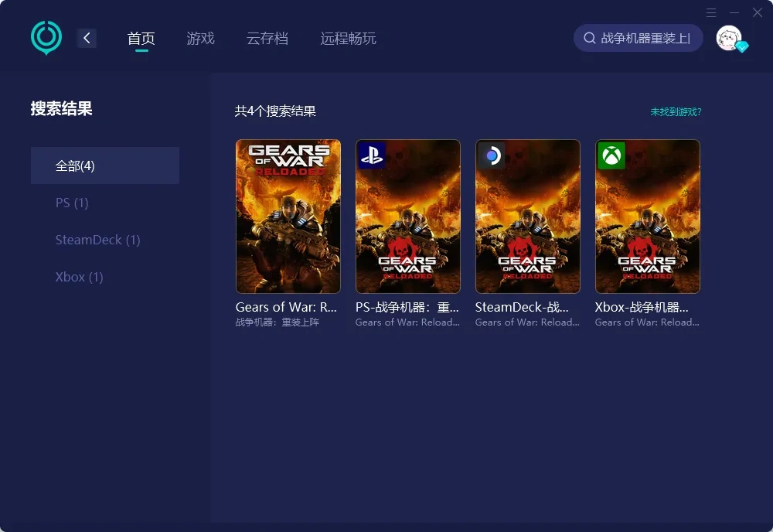Click the title 'Gears of War: R...'
This screenshot has width=773, height=532.
(x=287, y=307)
